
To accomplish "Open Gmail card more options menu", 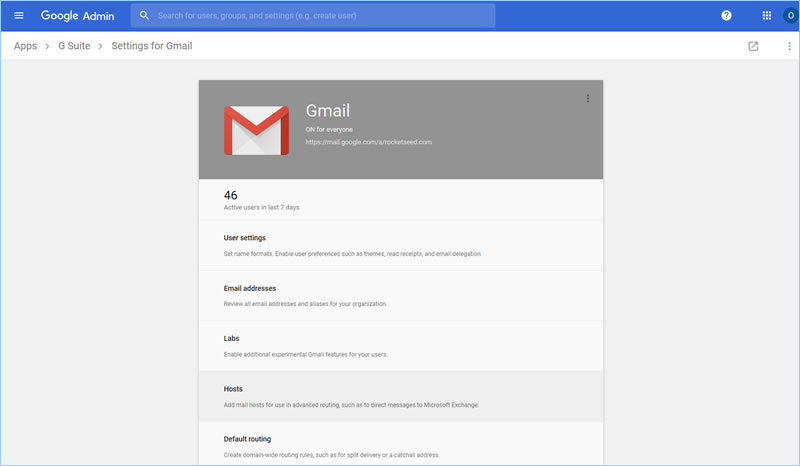I will pyautogui.click(x=588, y=99).
